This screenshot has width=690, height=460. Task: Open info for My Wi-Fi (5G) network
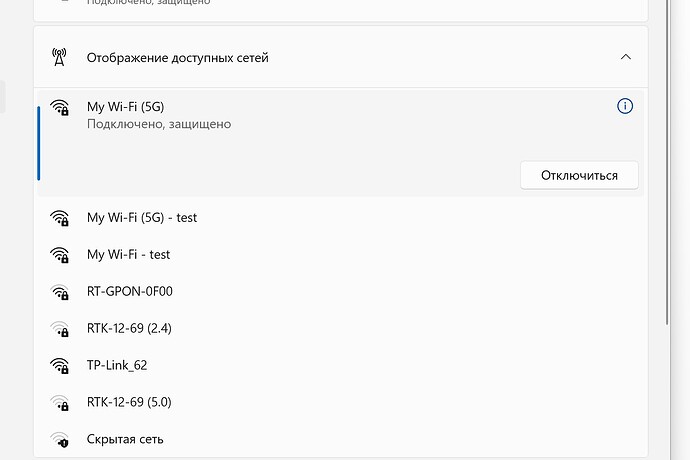(625, 106)
